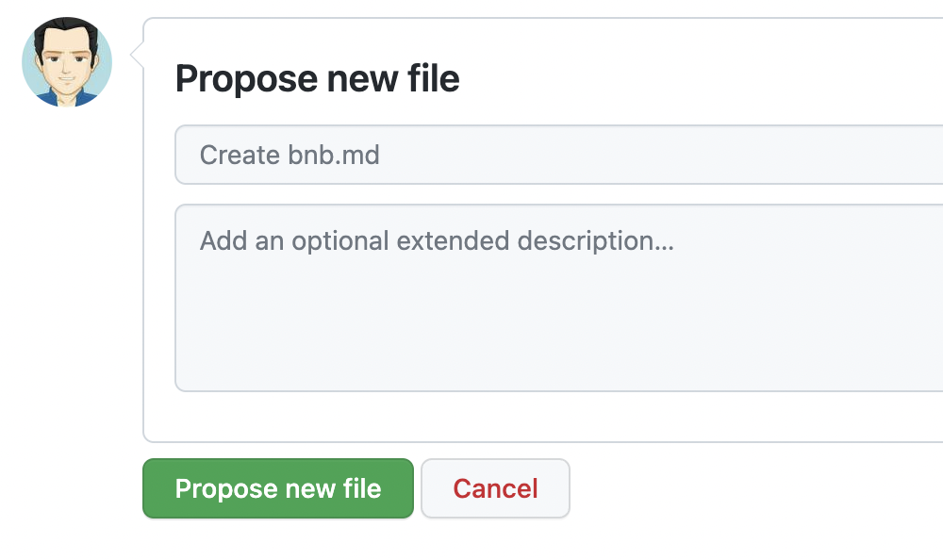Confirm the commit with the green button

pos(278,488)
